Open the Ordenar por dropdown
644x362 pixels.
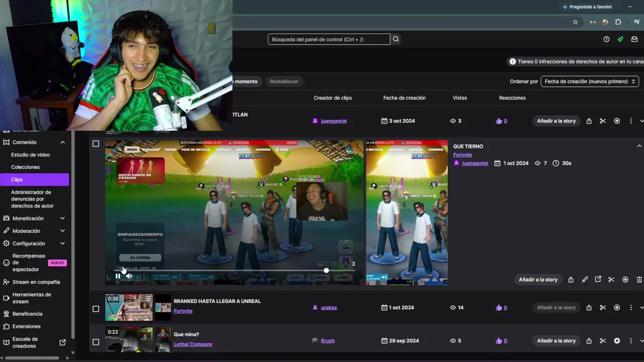tap(590, 81)
